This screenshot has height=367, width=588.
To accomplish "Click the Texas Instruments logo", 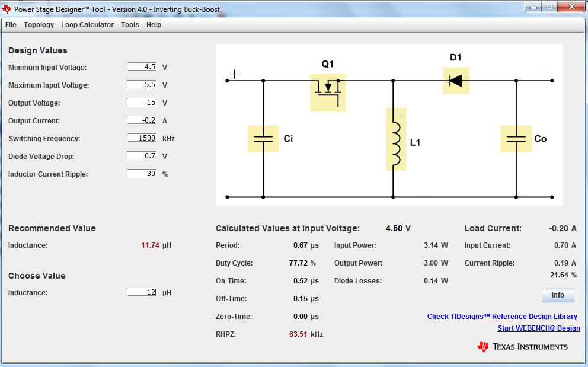I will click(x=522, y=346).
